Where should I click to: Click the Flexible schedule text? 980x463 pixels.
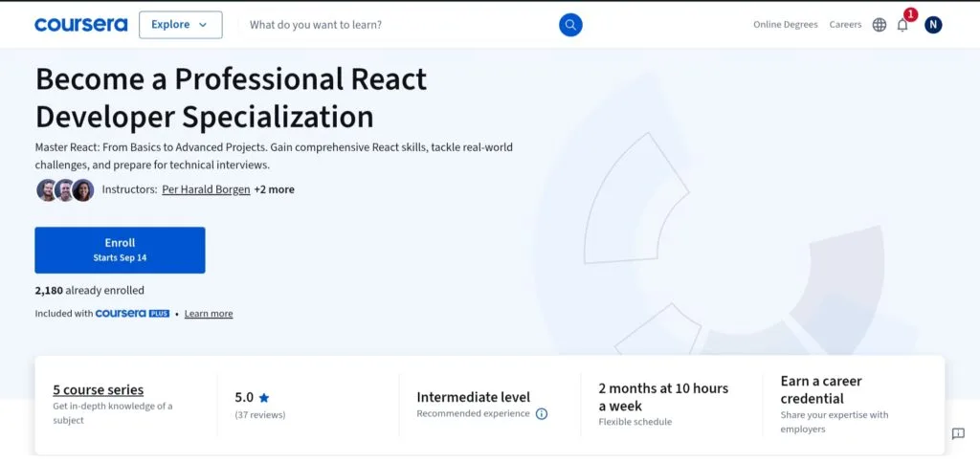pyautogui.click(x=635, y=422)
